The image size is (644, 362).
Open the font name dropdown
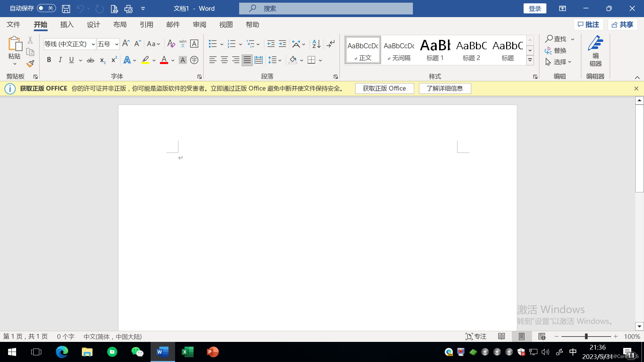[93, 44]
